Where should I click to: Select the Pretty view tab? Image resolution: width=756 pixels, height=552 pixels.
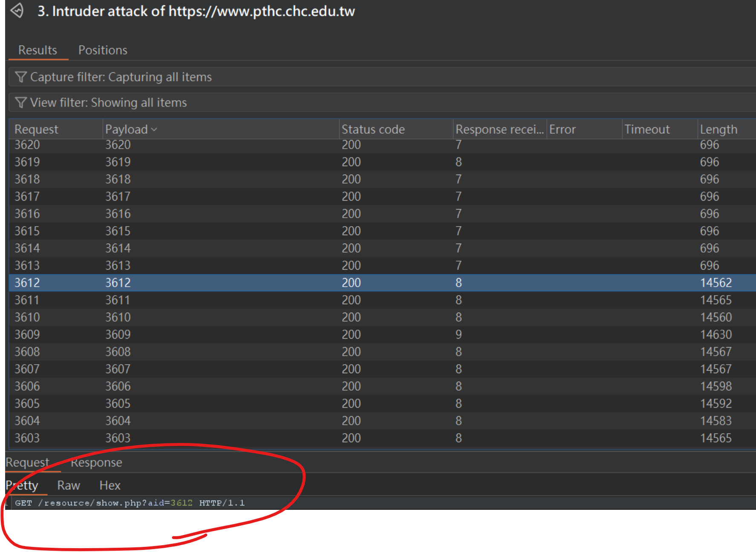coord(22,485)
